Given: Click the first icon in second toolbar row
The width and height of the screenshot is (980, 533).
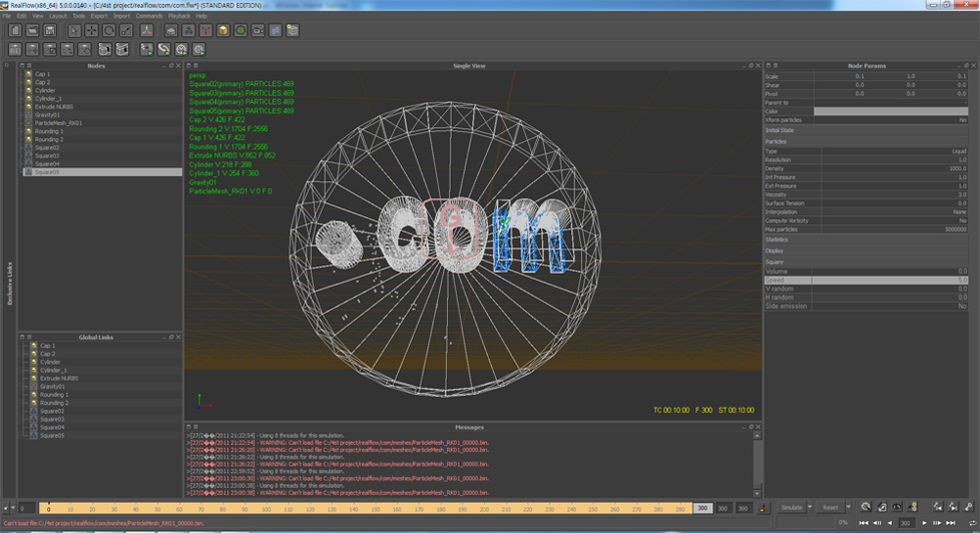Looking at the screenshot, I should click(15, 49).
